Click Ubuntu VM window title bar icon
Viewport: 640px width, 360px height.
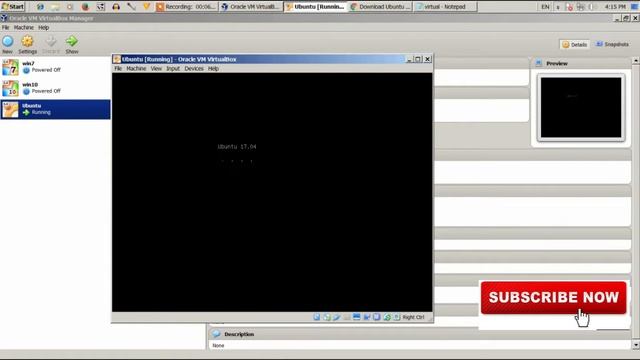point(117,59)
